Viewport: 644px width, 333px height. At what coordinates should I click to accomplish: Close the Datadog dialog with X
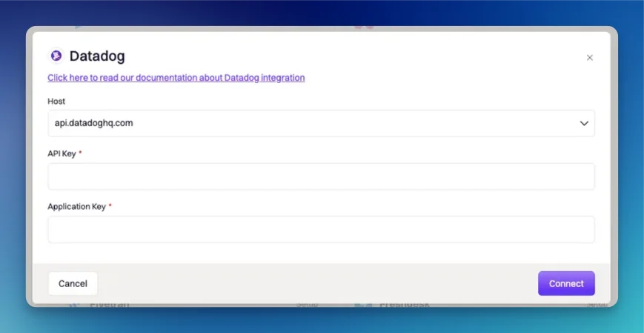(x=589, y=58)
